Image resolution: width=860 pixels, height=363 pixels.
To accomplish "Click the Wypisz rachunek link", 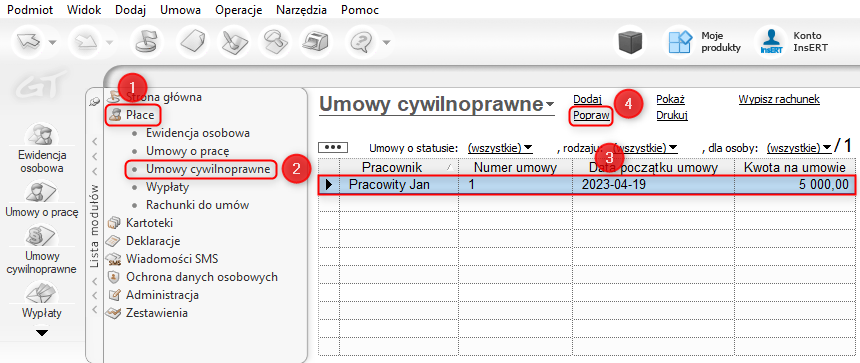I will tap(779, 99).
